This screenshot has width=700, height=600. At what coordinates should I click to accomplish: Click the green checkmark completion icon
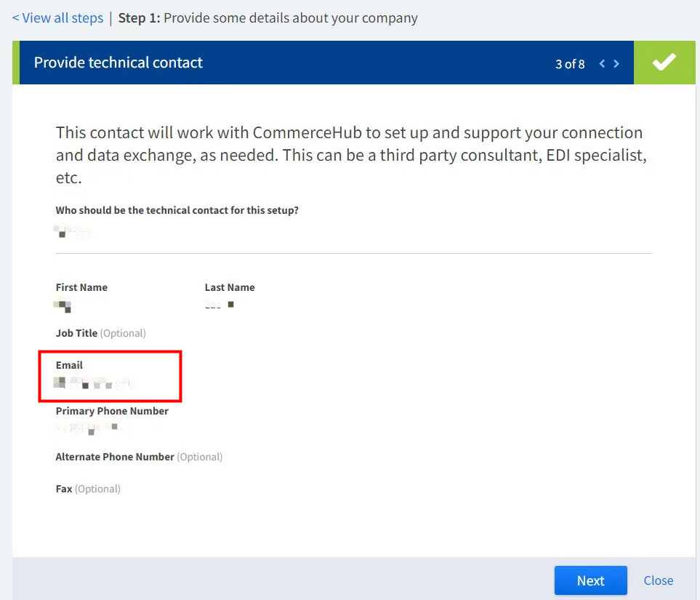click(664, 63)
